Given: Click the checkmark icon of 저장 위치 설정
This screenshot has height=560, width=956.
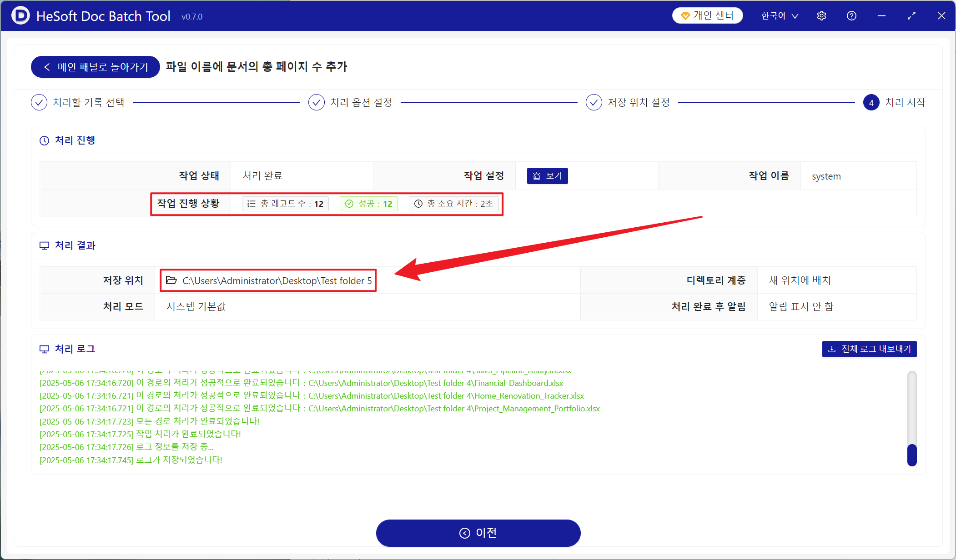Looking at the screenshot, I should pyautogui.click(x=594, y=103).
